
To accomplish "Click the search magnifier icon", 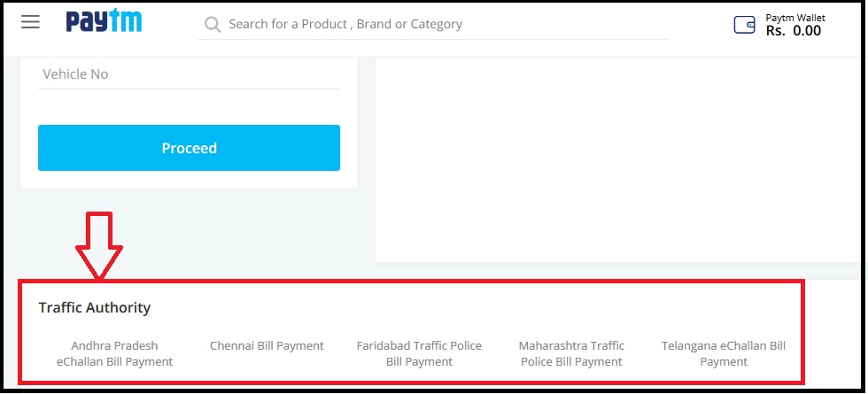I will point(213,25).
